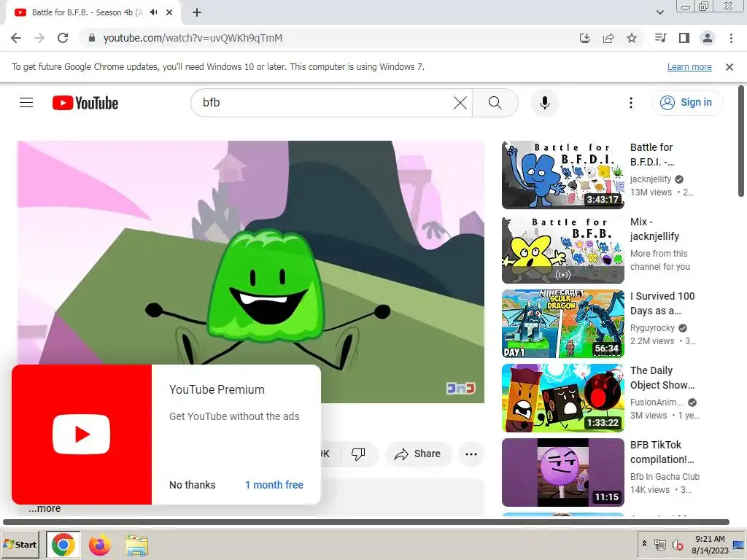Dislike the video

click(x=358, y=454)
